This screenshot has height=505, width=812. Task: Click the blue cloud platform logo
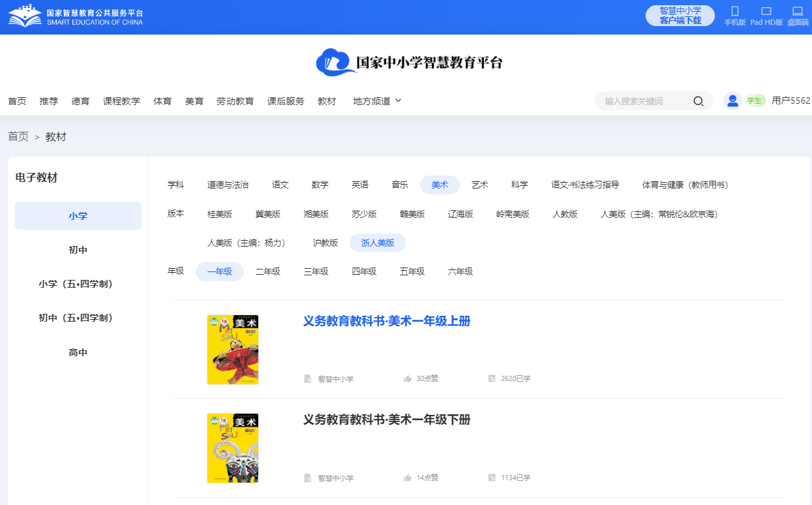click(x=336, y=63)
